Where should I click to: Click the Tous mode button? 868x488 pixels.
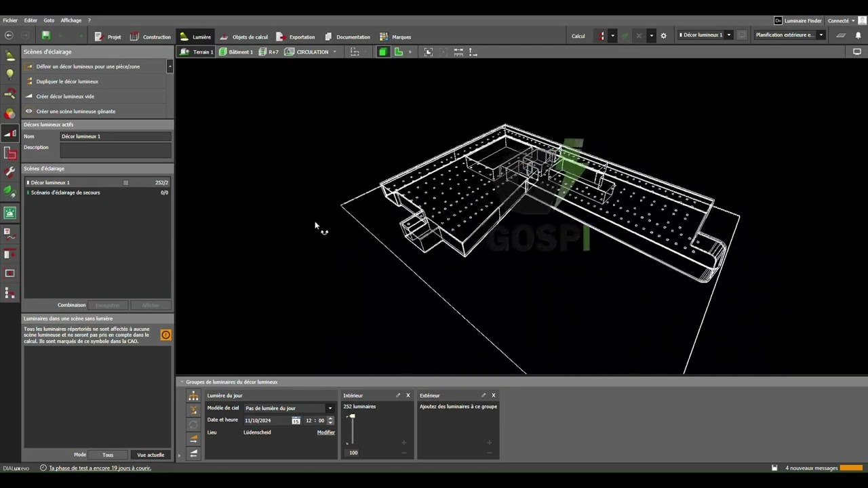108,455
